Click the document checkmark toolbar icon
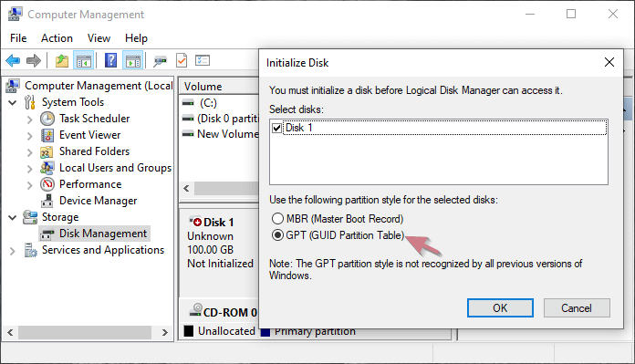635x364 pixels. [182, 61]
